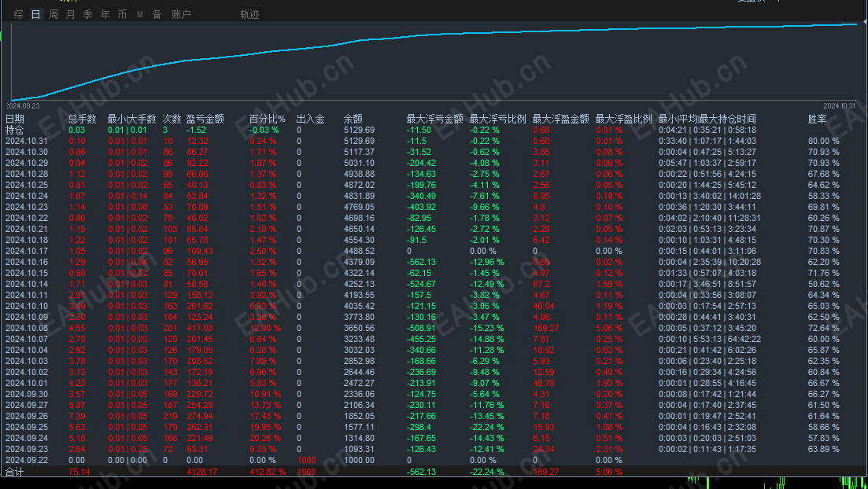Click win rate 60.26 % on 2024.10.22
Viewport: 868px width, 489px height.
tap(824, 218)
